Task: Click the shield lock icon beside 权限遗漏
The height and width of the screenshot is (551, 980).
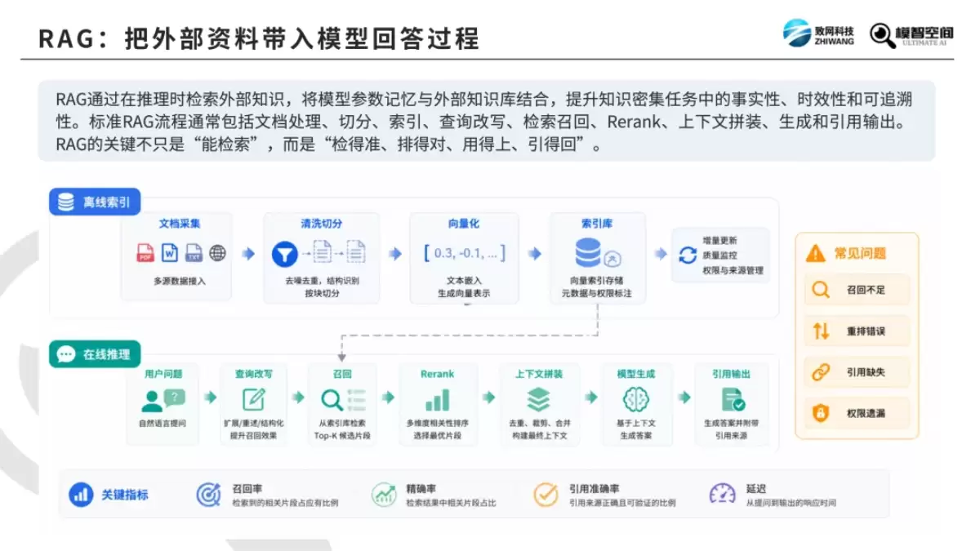Action: (x=821, y=413)
